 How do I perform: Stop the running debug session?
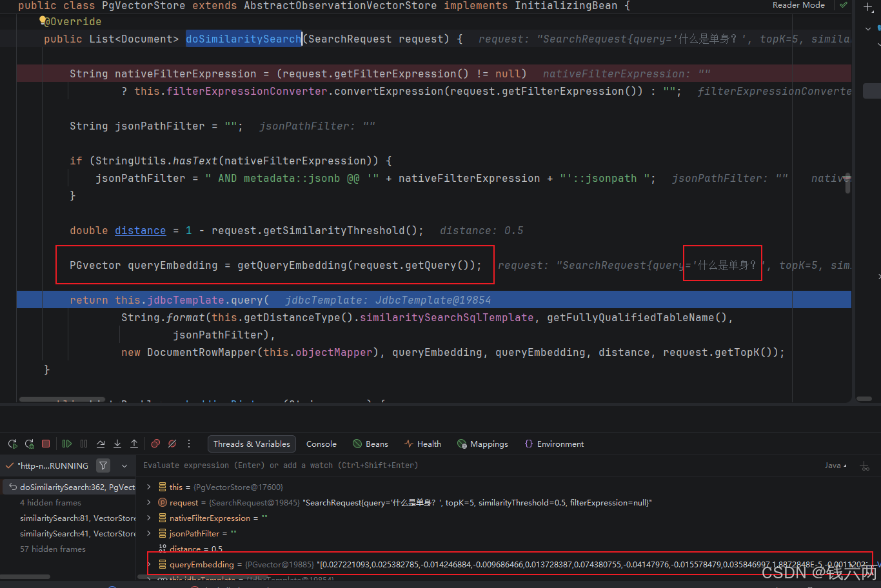pos(46,444)
